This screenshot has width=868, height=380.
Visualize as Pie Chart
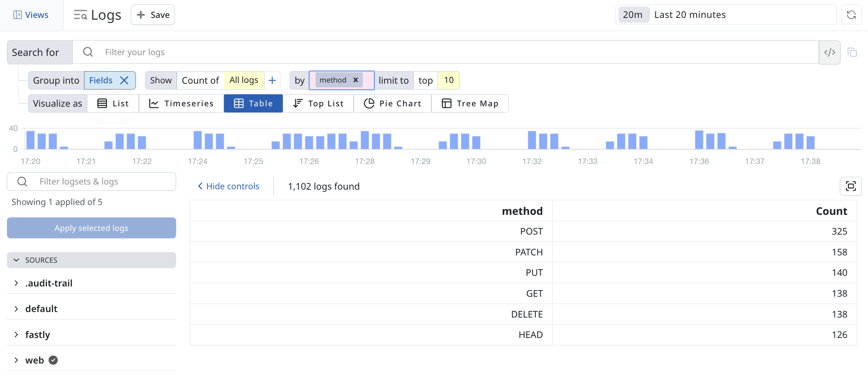tap(392, 103)
